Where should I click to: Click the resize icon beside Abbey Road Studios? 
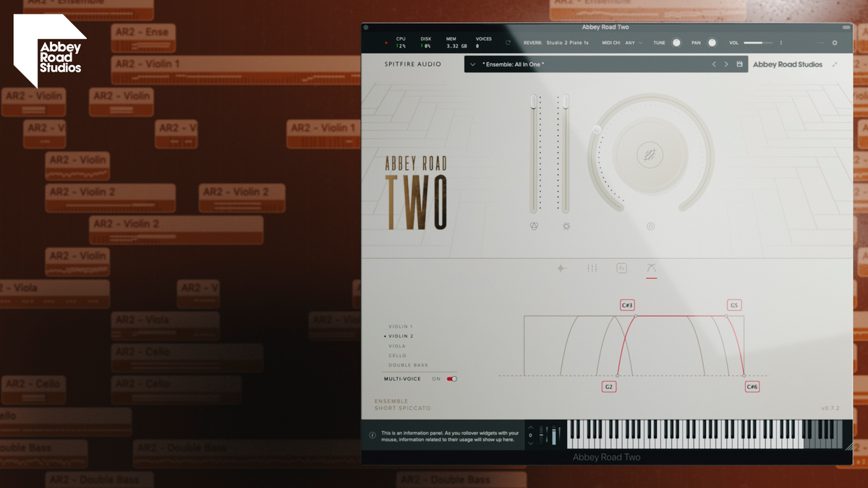[x=835, y=64]
